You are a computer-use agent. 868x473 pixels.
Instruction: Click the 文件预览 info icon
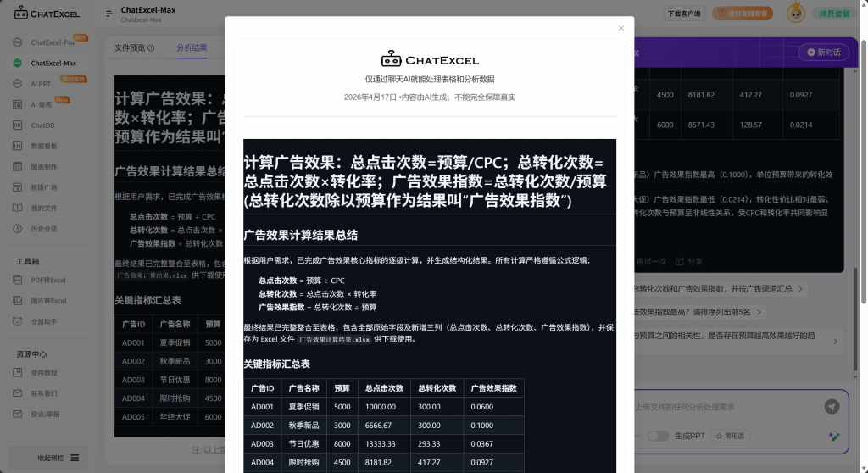pyautogui.click(x=151, y=48)
